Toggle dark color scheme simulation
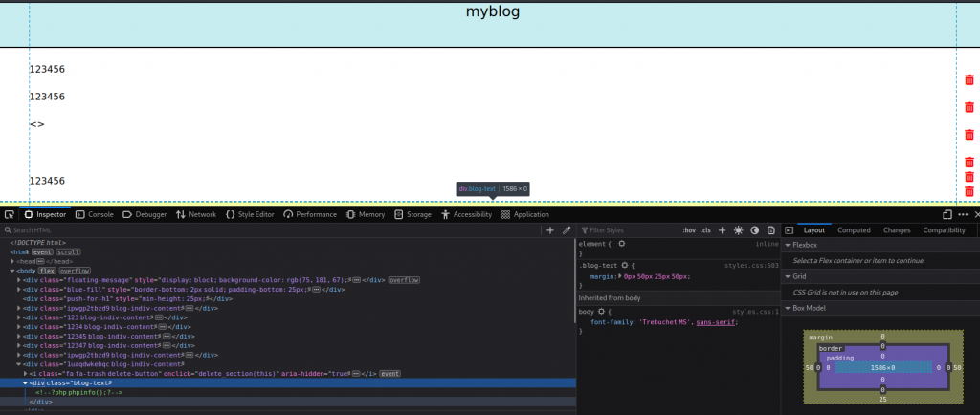The height and width of the screenshot is (415, 980). point(754,230)
